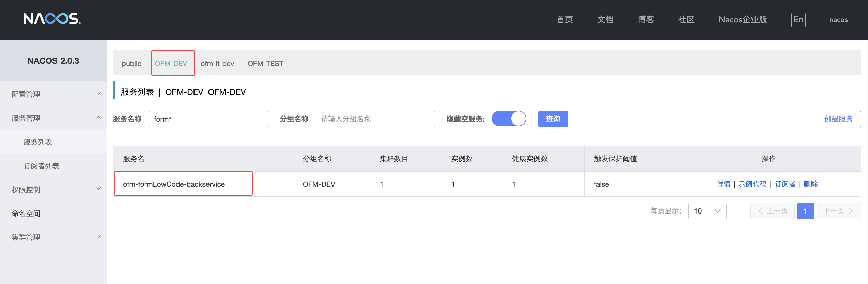Open the page size dropdown showing 10

[707, 211]
